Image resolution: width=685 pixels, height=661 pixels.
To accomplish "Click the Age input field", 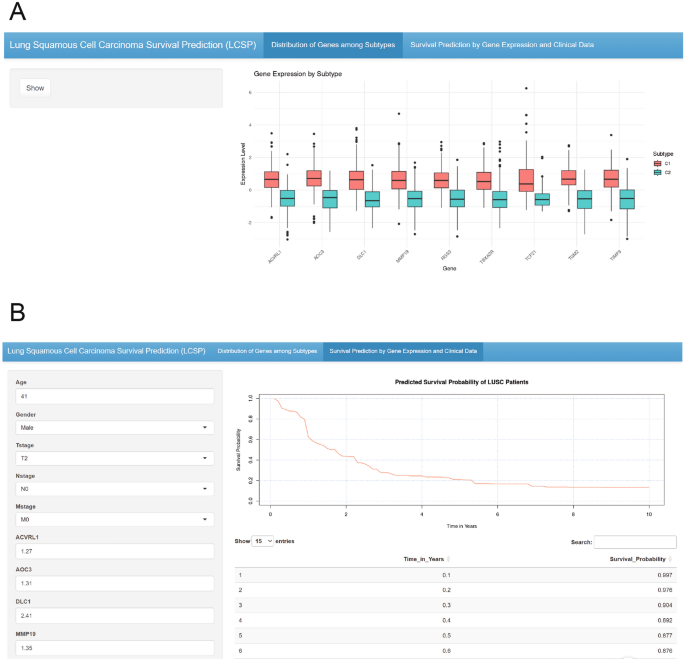I will tap(115, 396).
